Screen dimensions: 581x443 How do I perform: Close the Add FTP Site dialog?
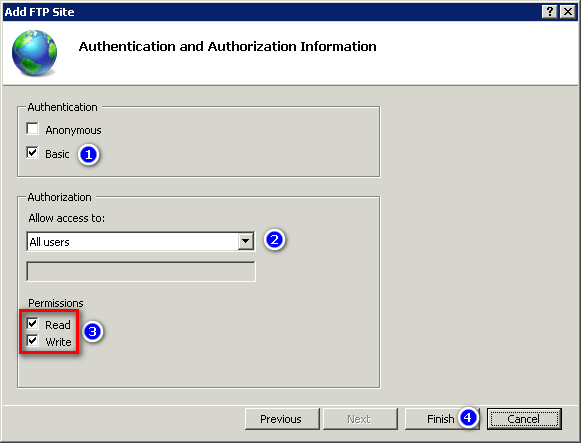click(567, 12)
